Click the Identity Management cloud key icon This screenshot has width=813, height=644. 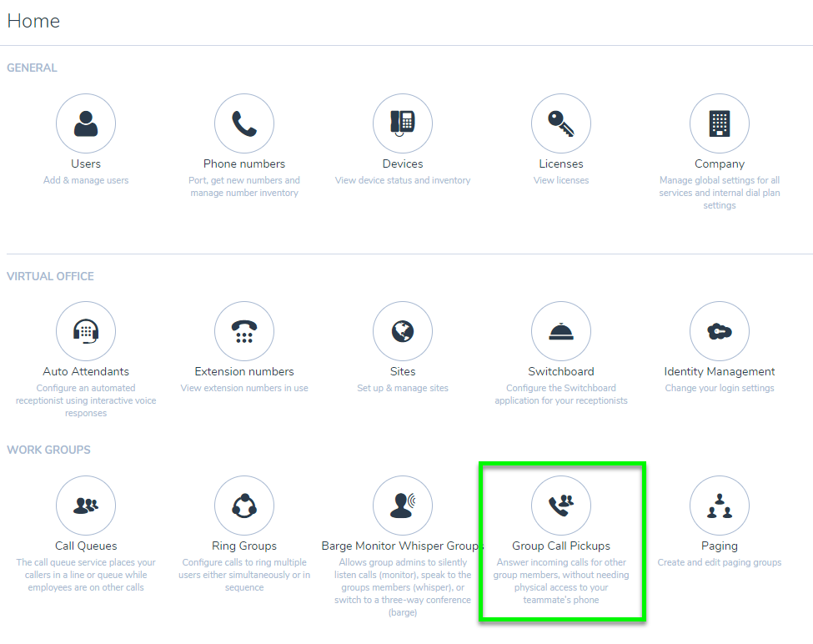(719, 331)
